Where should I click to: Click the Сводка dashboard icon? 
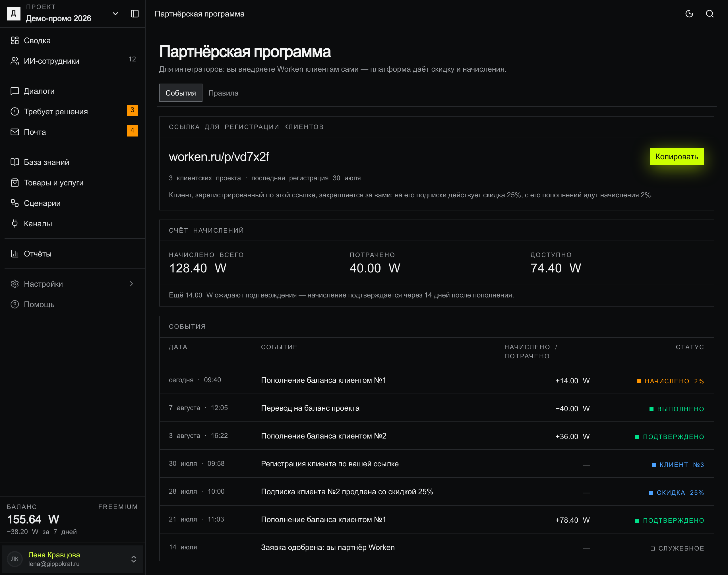15,40
